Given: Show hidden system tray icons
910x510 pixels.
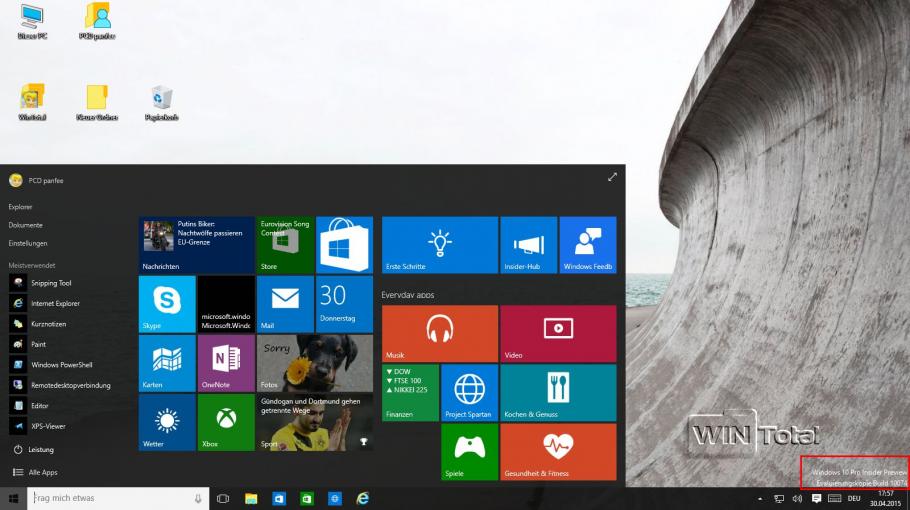Looking at the screenshot, I should pos(760,498).
